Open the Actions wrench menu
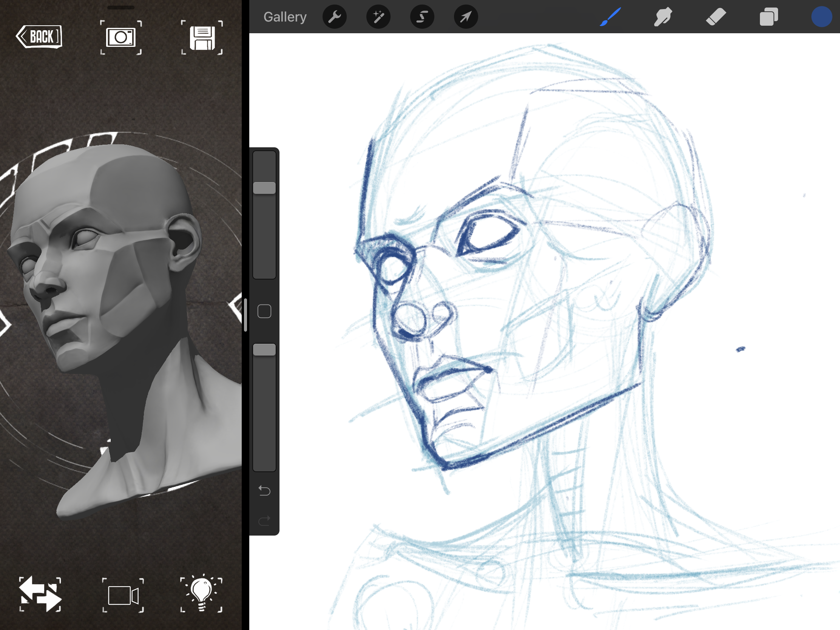Viewport: 840px width, 630px height. coord(335,17)
